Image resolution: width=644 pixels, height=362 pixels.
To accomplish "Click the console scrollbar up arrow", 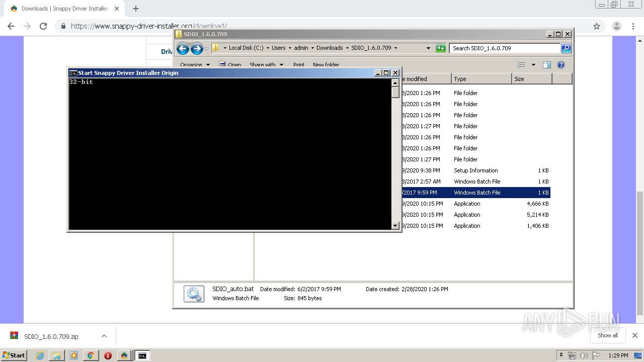I will [395, 82].
